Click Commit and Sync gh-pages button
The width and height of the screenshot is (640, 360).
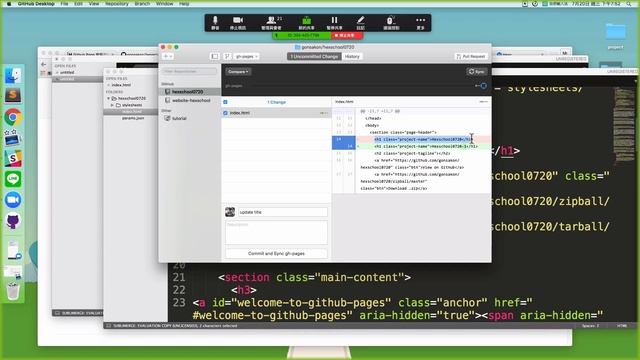coord(276,253)
